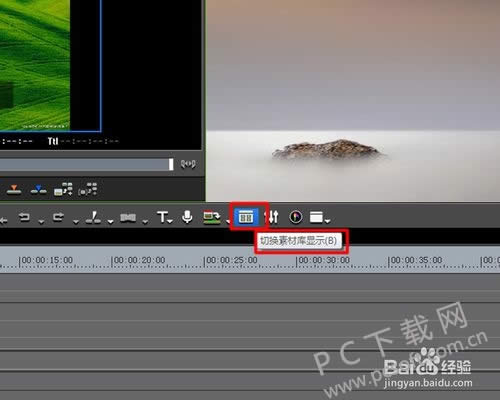Screen dimensions: 500x400
Task: Click the Overwrite to Timeline icon
Action: pos(38,190)
